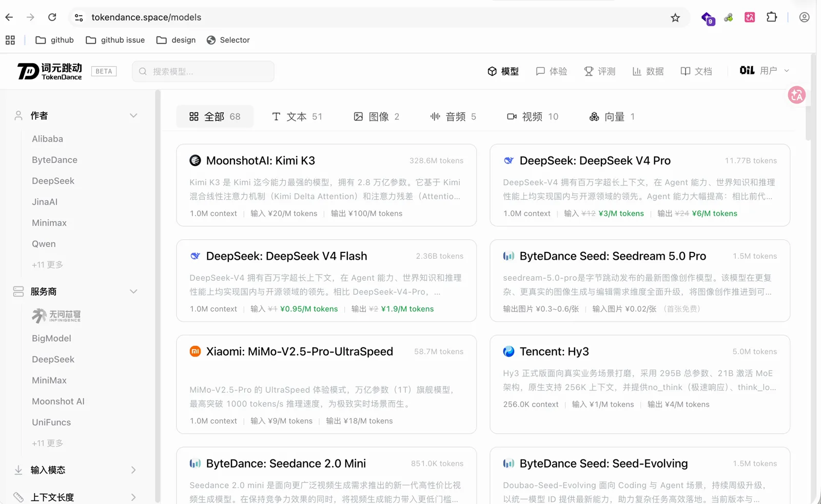Open site info icon in address bar
Image resolution: width=821 pixels, height=504 pixels.
coord(79,17)
